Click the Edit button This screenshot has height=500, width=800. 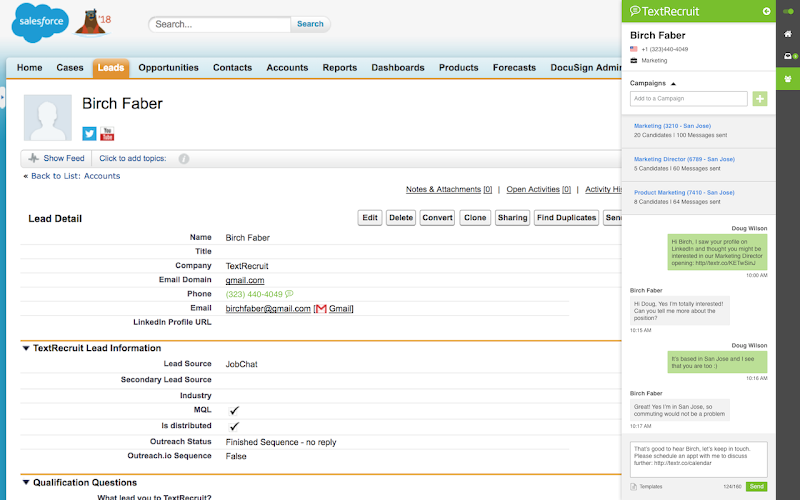(370, 218)
